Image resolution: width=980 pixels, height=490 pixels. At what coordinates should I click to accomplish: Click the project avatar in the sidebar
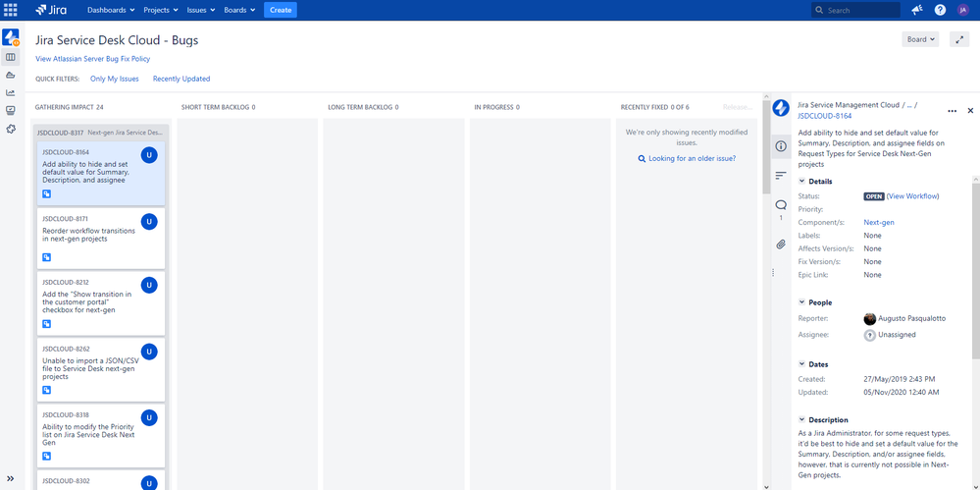(x=11, y=37)
